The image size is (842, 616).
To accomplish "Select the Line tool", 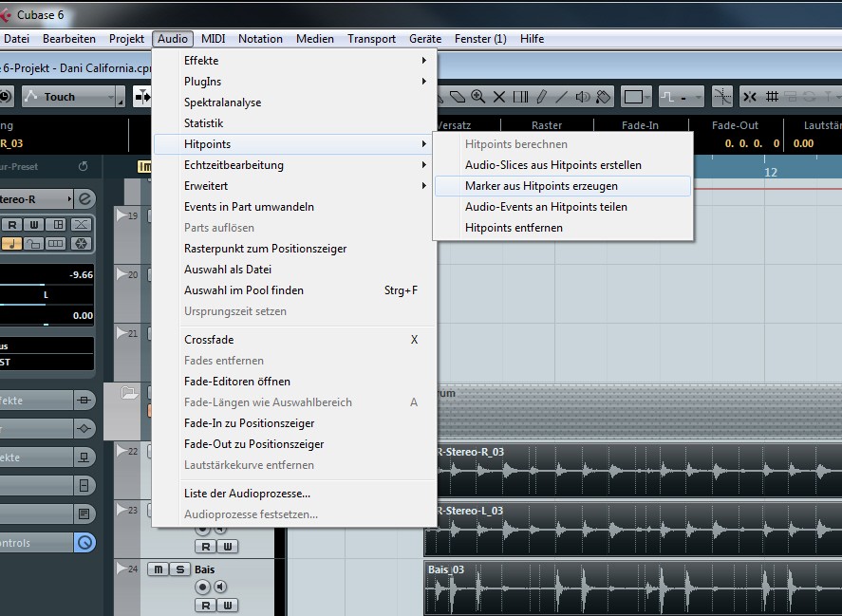I will point(561,97).
